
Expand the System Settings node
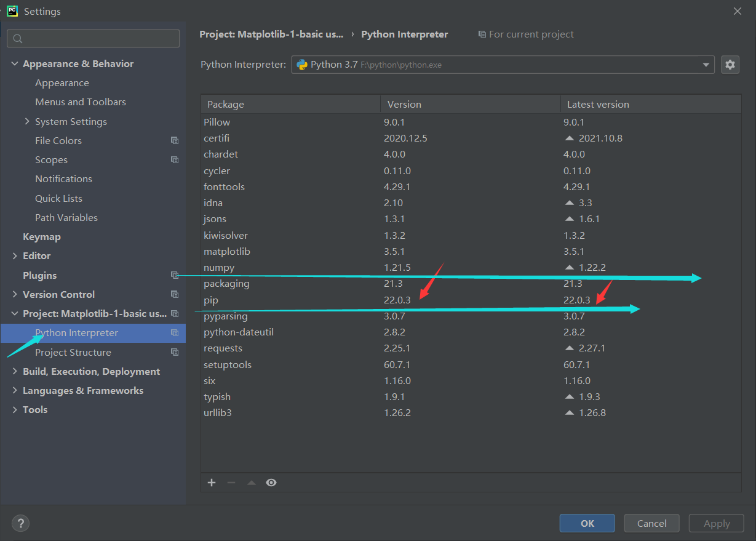click(27, 121)
